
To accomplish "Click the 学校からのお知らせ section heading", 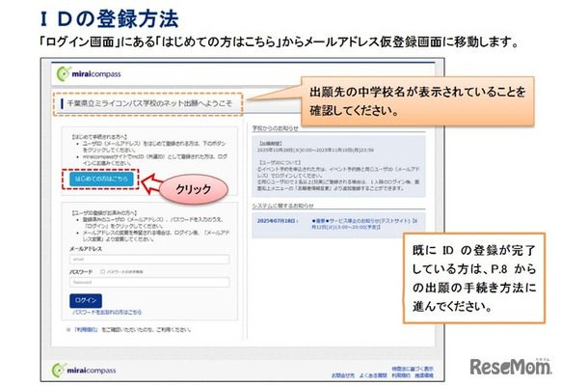I will [283, 127].
